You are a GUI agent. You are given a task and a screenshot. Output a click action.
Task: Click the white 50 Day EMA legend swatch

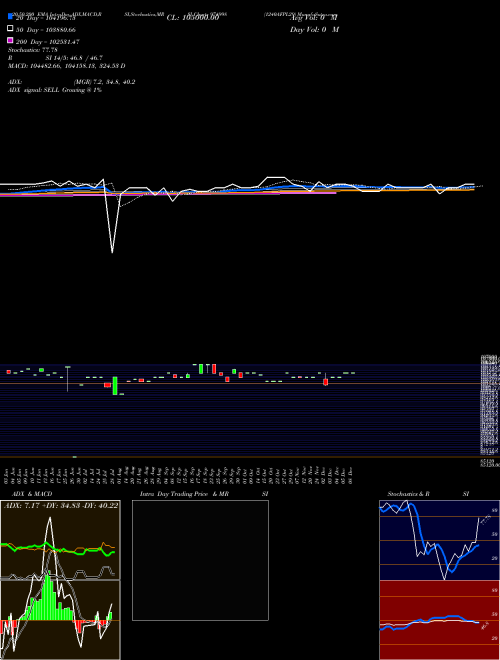[10, 29]
